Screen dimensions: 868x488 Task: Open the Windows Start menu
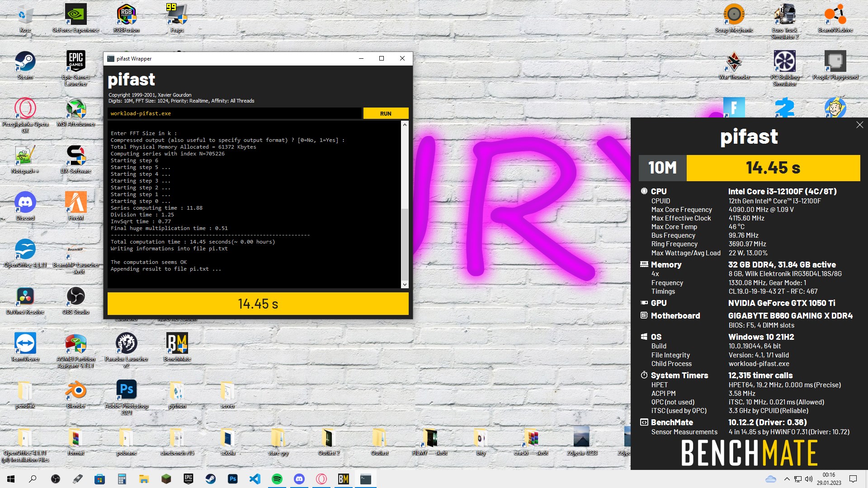click(11, 479)
